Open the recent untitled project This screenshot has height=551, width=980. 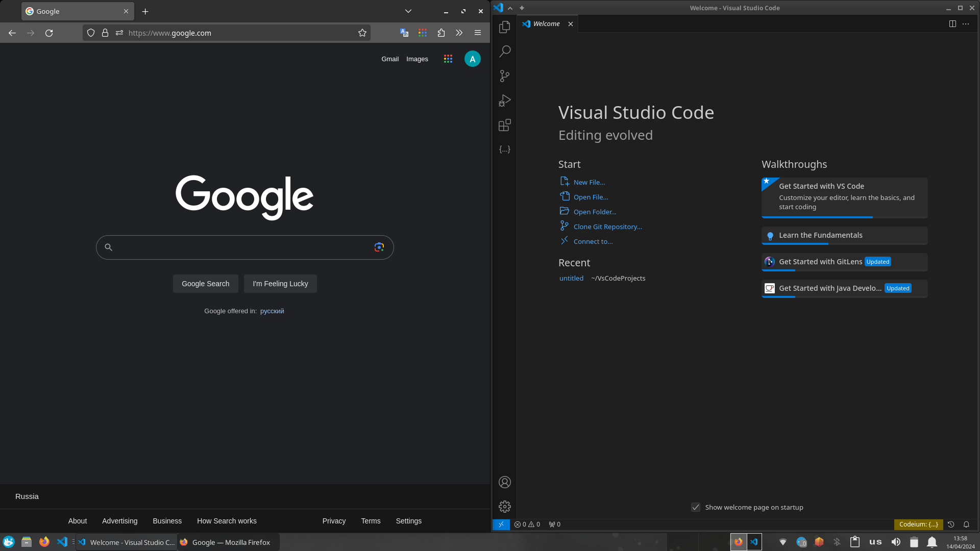tap(571, 278)
